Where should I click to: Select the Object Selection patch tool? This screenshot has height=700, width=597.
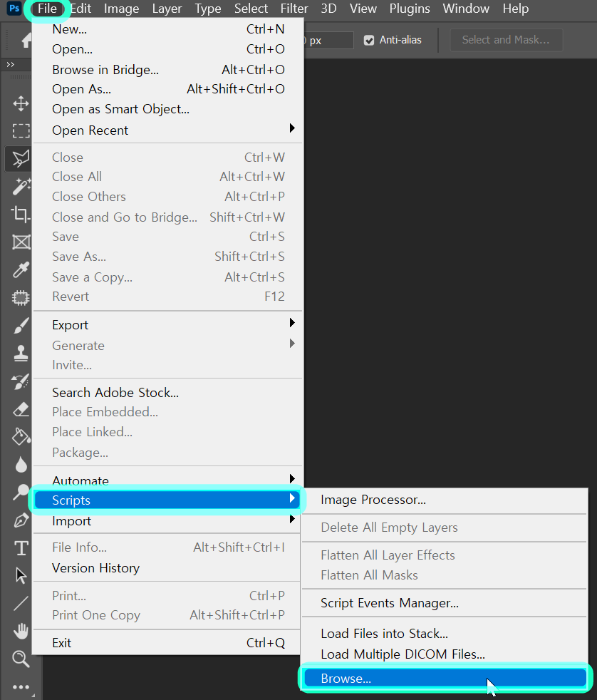click(x=21, y=297)
